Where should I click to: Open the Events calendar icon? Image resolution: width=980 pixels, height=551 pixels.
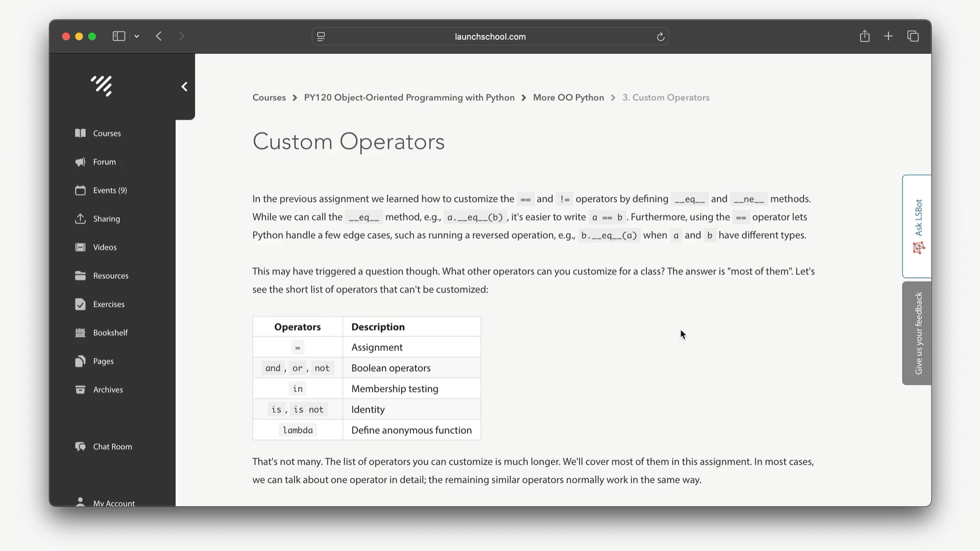[x=80, y=190]
